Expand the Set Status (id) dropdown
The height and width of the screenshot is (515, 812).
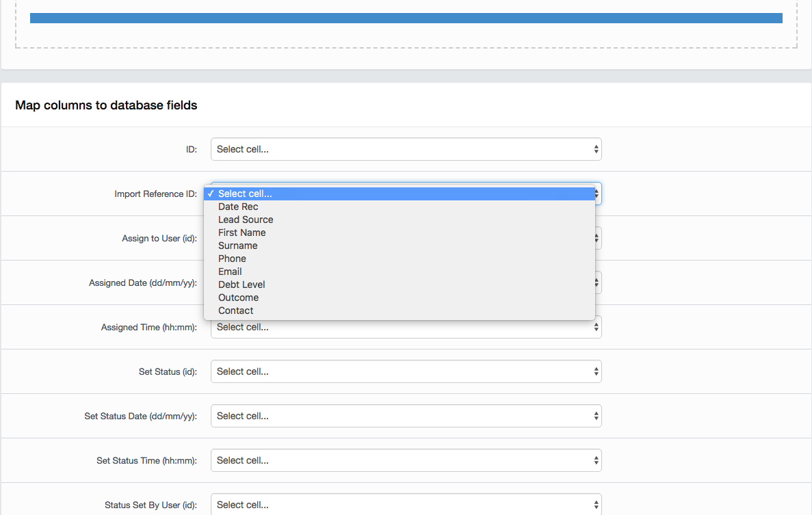pos(406,371)
